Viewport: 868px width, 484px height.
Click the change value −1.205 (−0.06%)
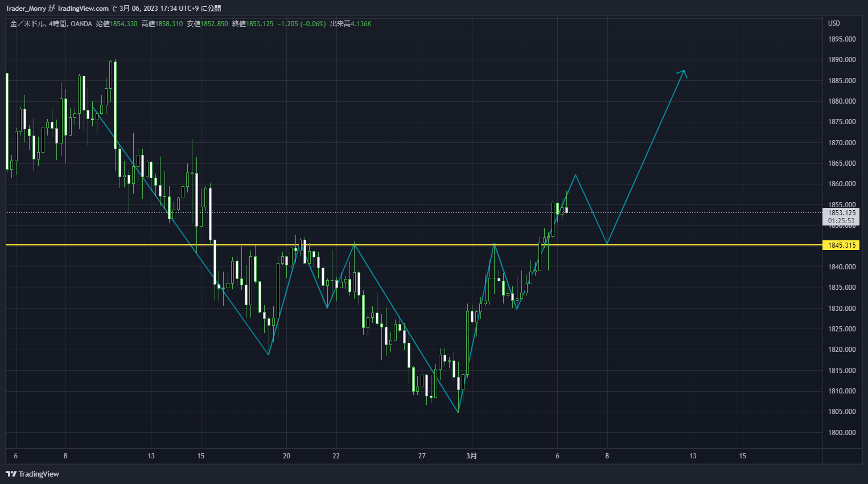click(x=302, y=24)
